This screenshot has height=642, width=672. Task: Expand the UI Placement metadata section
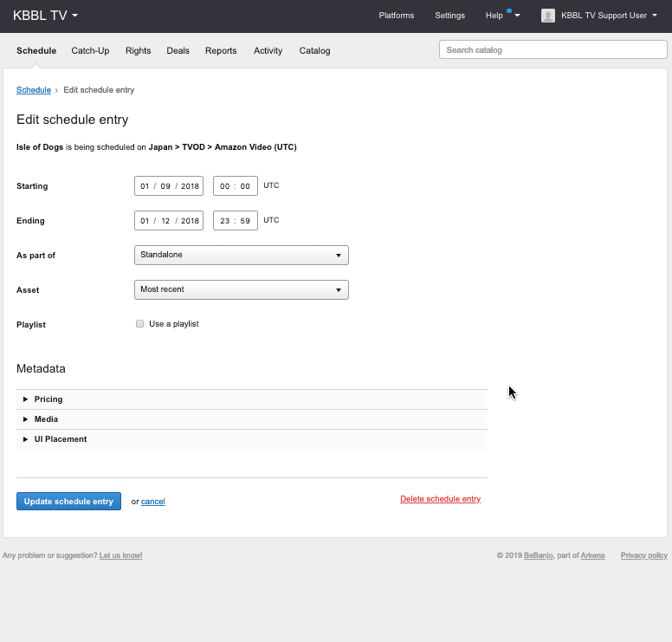point(252,439)
